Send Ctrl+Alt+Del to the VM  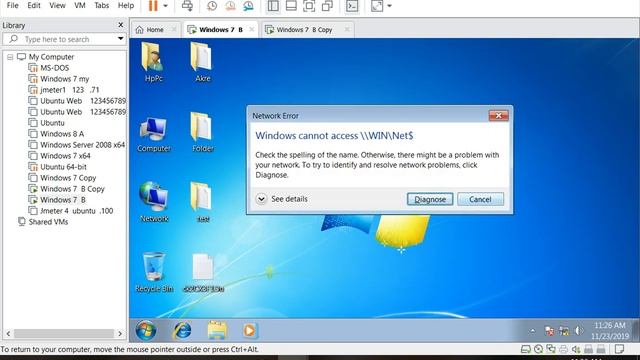pos(187,6)
